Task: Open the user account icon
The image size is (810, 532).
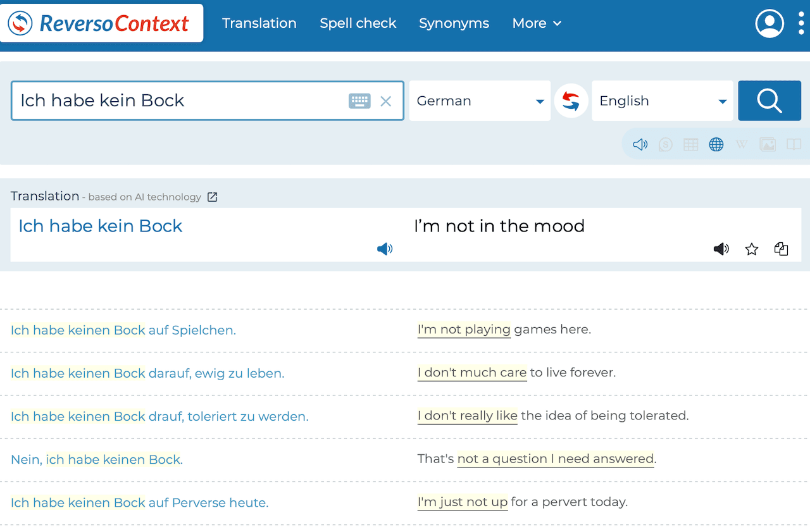Action: [x=769, y=23]
